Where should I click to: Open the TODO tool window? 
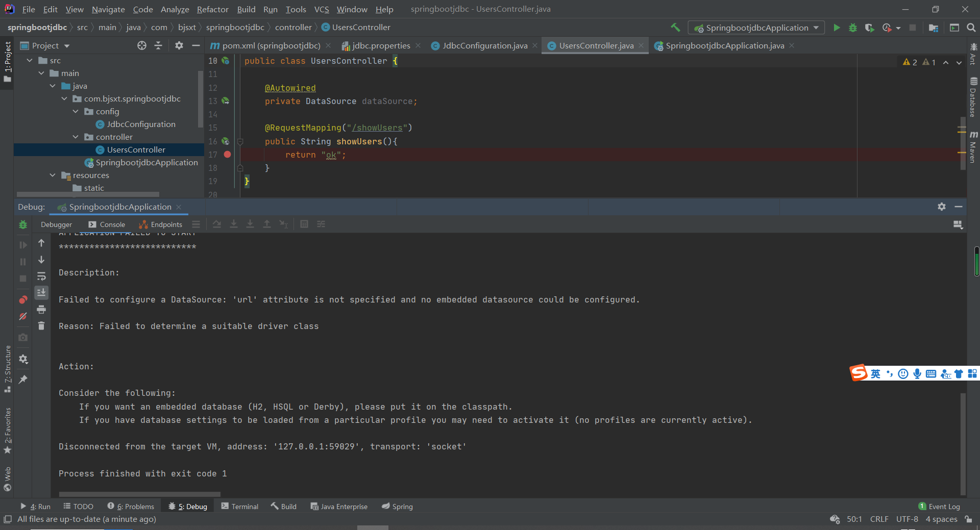tap(78, 507)
